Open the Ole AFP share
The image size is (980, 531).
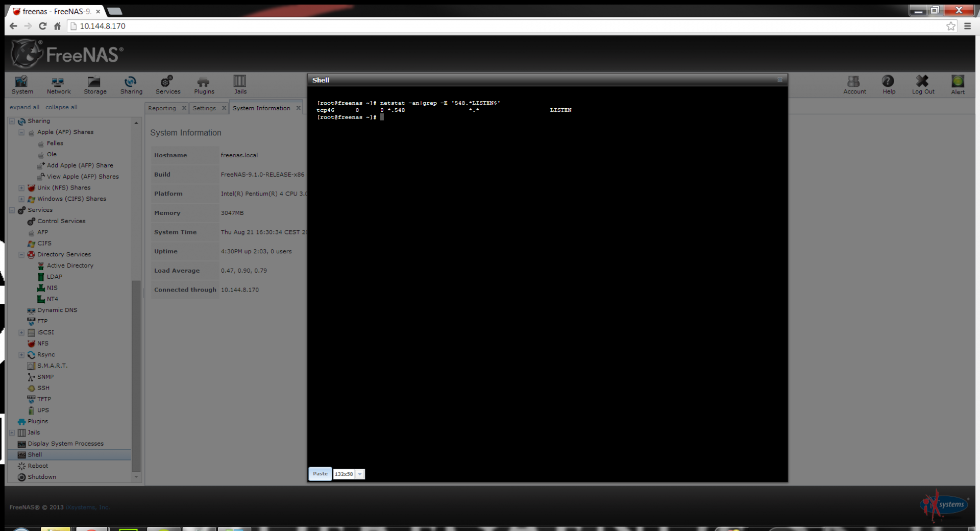(52, 155)
